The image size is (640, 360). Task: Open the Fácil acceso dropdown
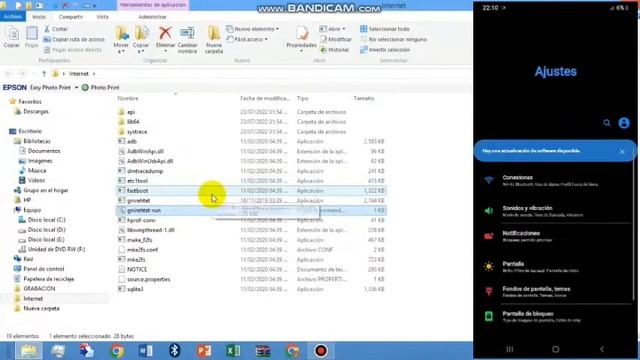[x=247, y=40]
